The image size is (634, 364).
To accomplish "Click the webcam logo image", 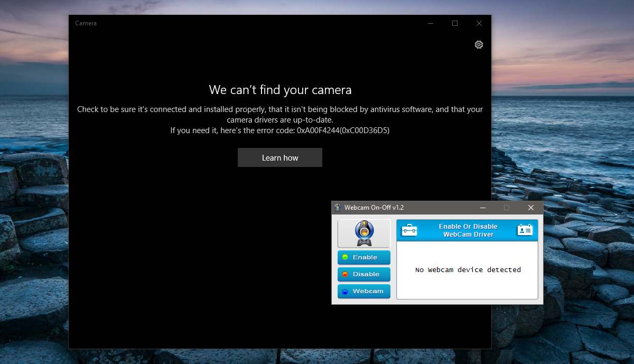I will (x=363, y=233).
